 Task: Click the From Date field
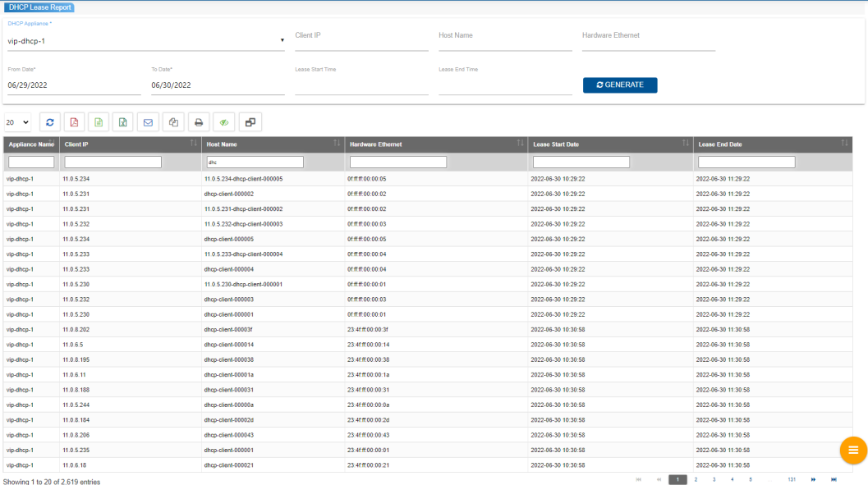coord(74,85)
